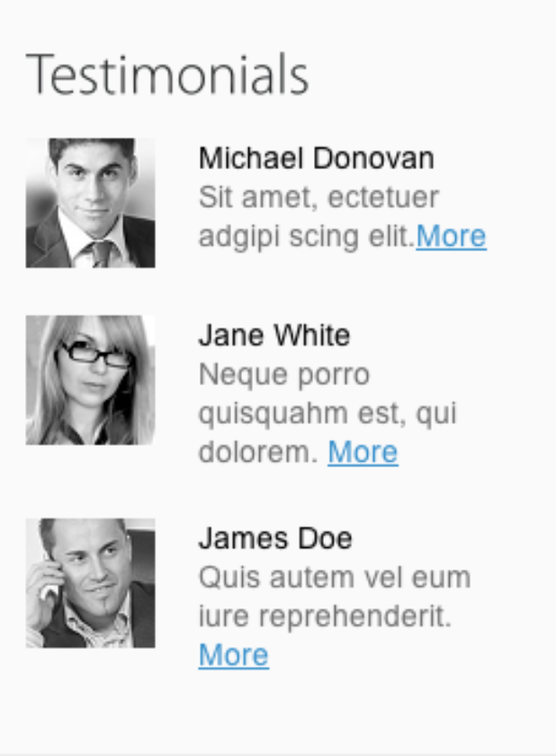
Task: Select the name James Doe
Action: click(x=275, y=538)
